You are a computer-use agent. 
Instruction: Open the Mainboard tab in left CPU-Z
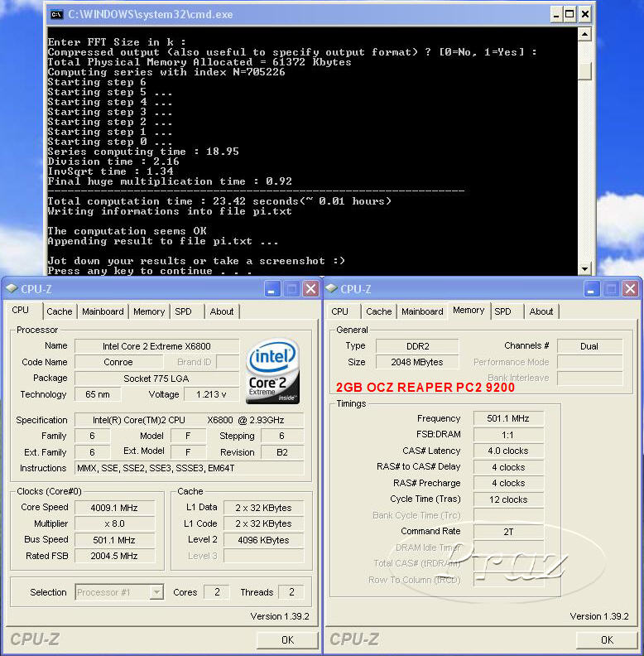click(103, 311)
